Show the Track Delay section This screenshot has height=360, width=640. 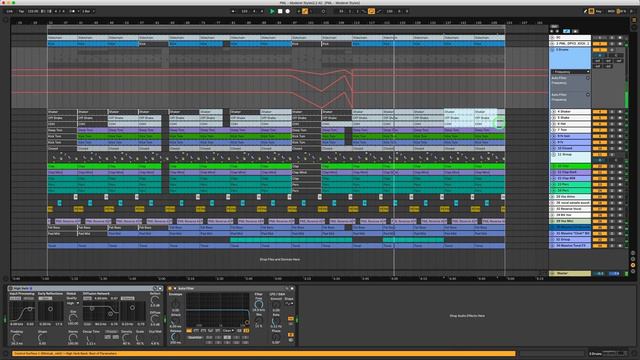(x=633, y=271)
